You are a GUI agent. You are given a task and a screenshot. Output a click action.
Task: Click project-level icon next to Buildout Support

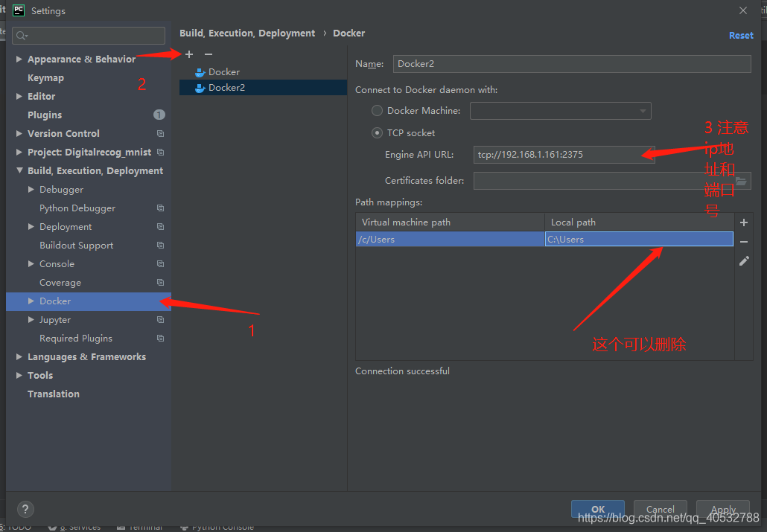tap(160, 245)
